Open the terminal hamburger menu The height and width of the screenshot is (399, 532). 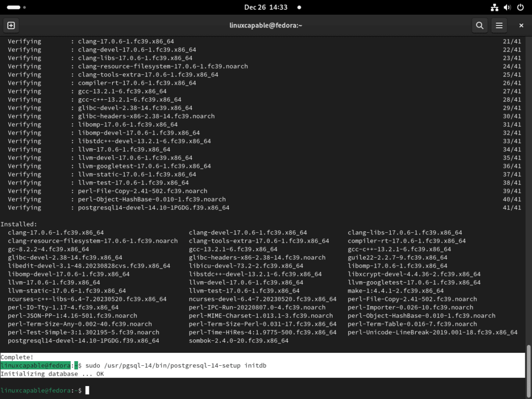pyautogui.click(x=500, y=25)
